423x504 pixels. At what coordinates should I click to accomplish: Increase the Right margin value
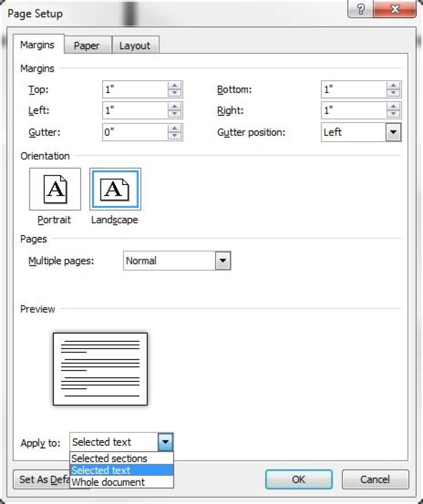393,107
